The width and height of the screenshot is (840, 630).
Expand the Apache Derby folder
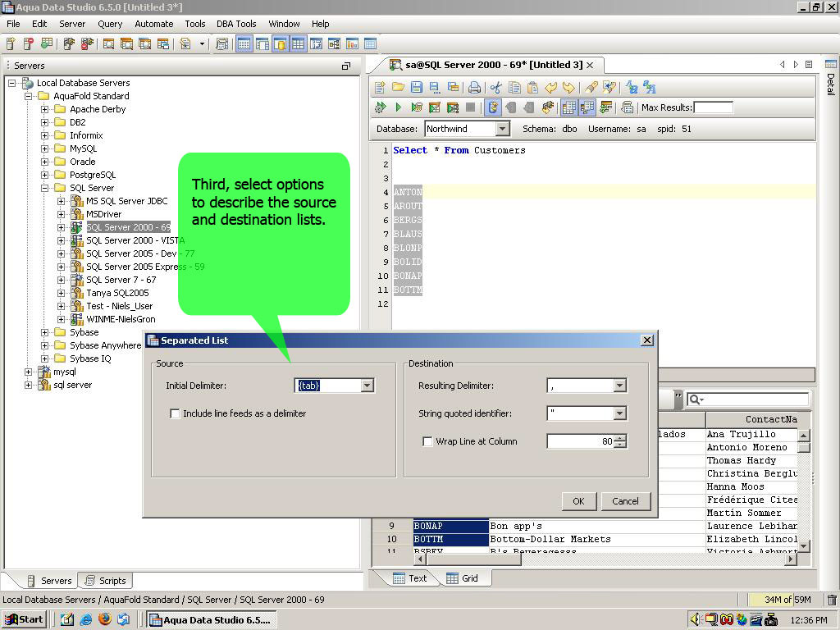tap(45, 109)
